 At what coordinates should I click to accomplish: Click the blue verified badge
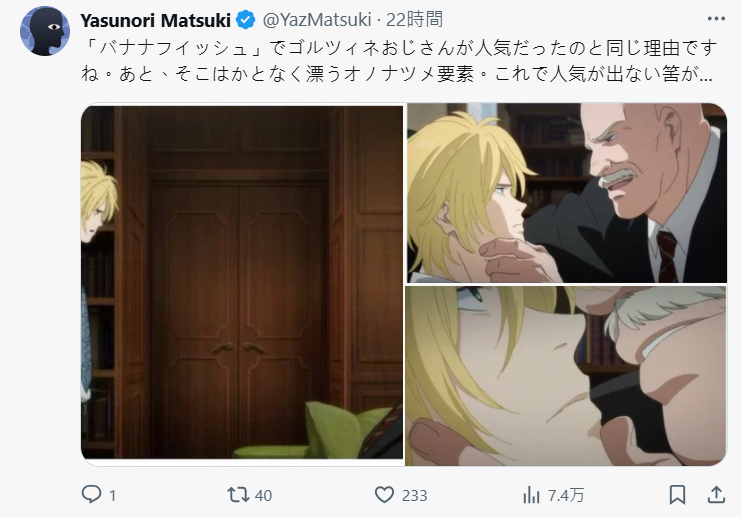point(246,20)
